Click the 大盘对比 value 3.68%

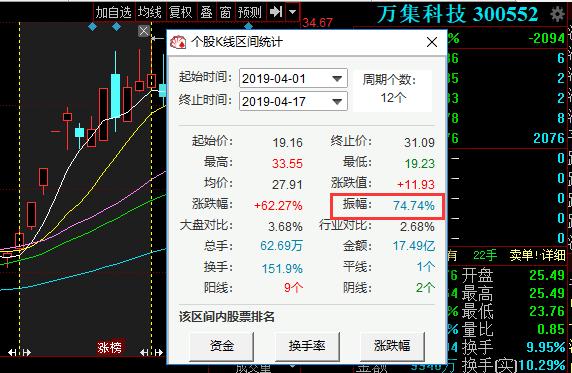coord(285,227)
